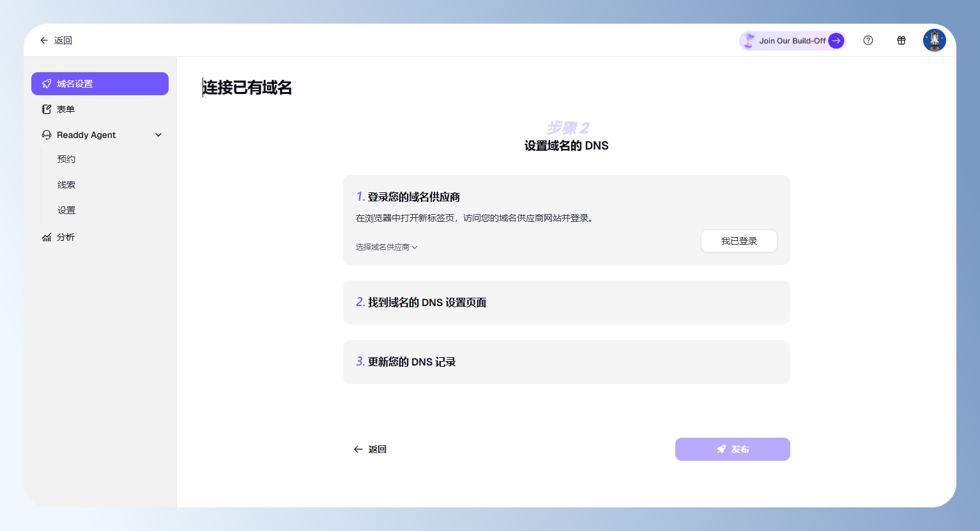Open 预约 in the sidebar
This screenshot has height=531, width=980.
(66, 159)
